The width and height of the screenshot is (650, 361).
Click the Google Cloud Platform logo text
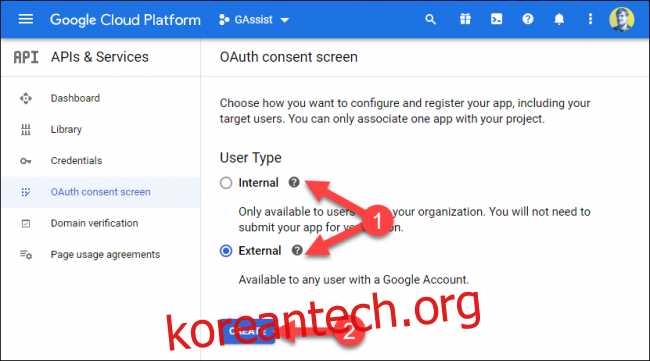click(x=125, y=20)
